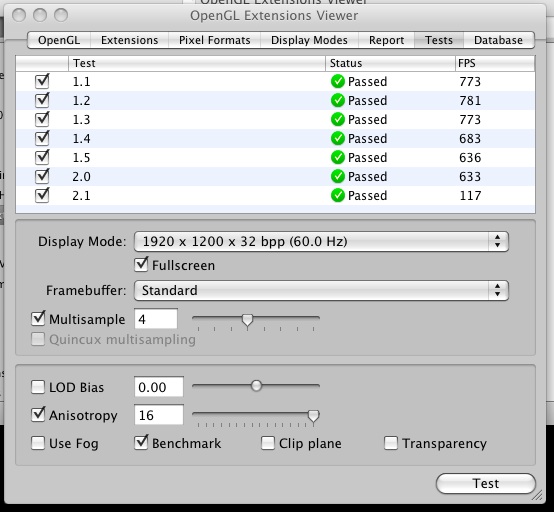This screenshot has height=512, width=554.
Task: Click the Multisample value field
Action: 156,319
